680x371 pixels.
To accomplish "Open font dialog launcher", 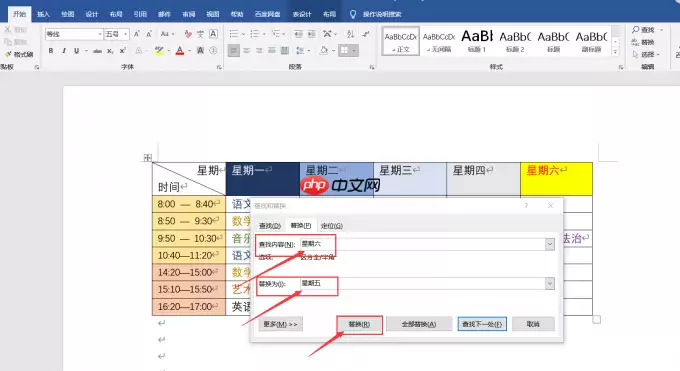I will pyautogui.click(x=219, y=67).
